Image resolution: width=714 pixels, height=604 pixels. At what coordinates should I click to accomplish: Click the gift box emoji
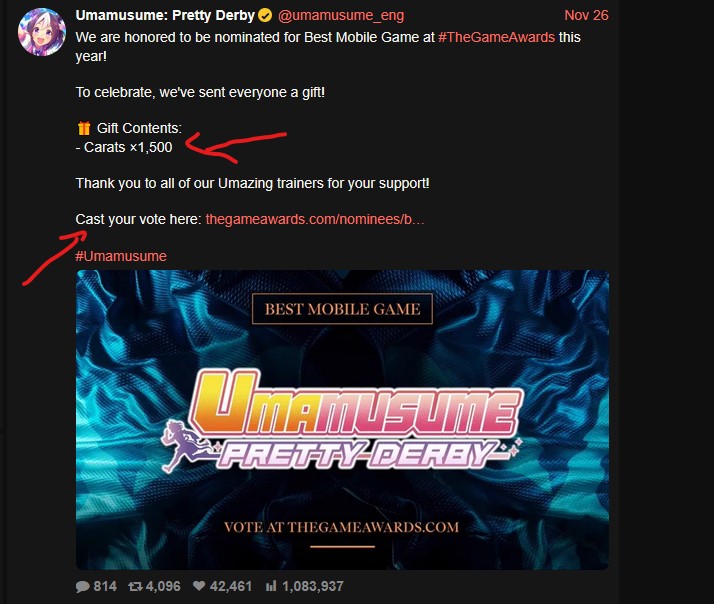point(84,128)
